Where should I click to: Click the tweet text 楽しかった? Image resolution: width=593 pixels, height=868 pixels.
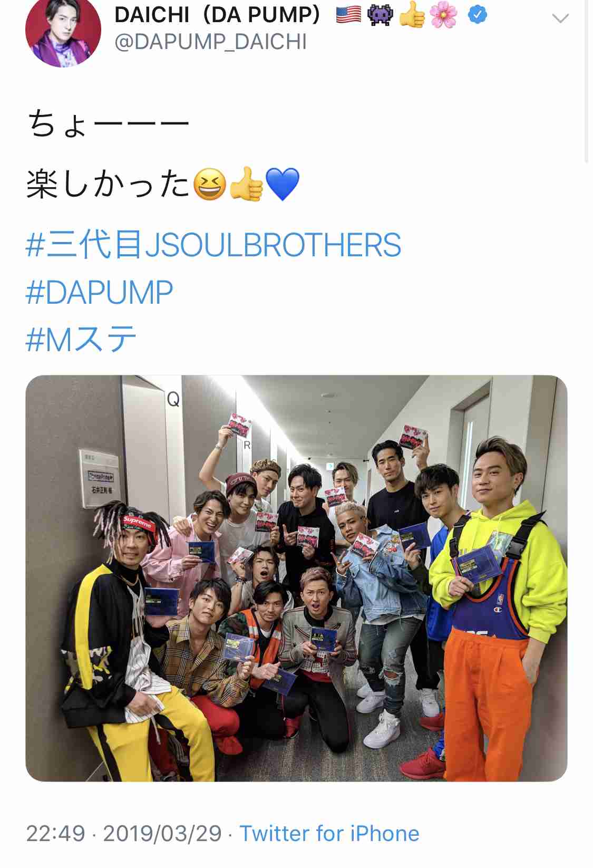pos(108,185)
